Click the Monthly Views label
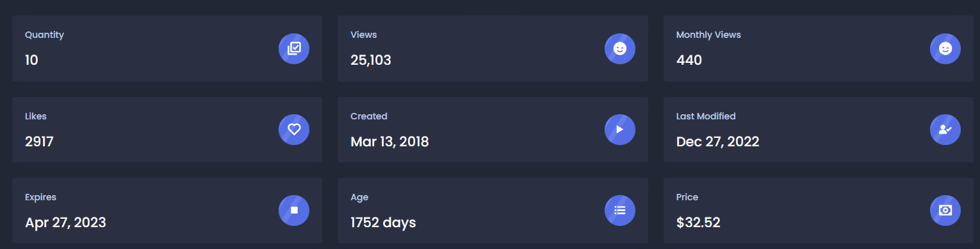The image size is (980, 249). point(708,35)
